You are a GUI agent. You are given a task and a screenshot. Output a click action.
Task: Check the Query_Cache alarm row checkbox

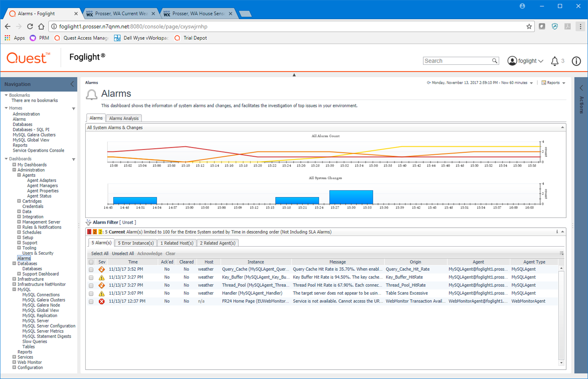(91, 269)
